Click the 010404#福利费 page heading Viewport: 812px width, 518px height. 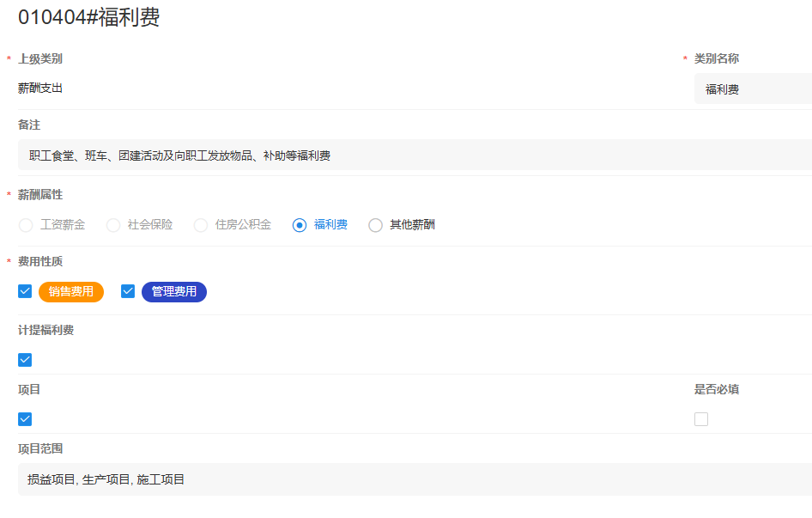point(88,18)
